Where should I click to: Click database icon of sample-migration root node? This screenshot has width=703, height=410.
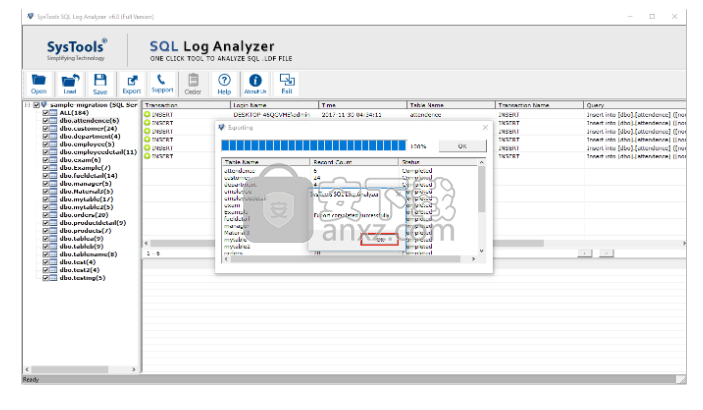click(44, 105)
